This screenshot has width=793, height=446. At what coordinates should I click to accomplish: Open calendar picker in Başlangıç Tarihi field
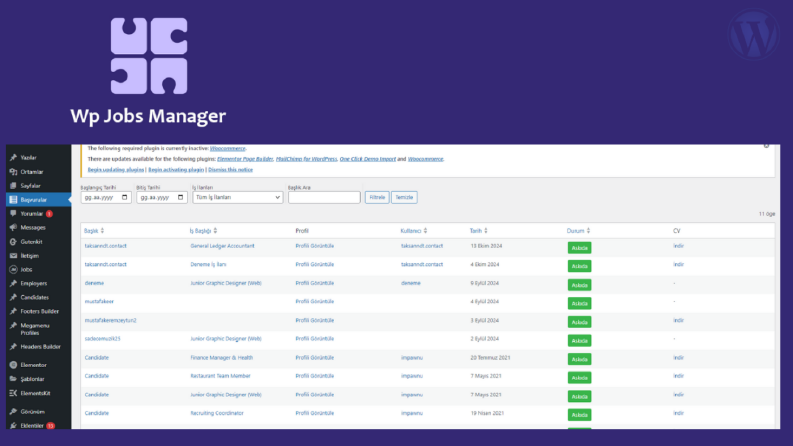coord(124,197)
